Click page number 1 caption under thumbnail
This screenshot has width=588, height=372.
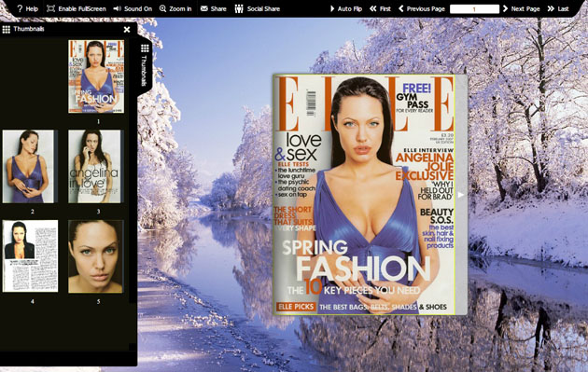pyautogui.click(x=98, y=121)
